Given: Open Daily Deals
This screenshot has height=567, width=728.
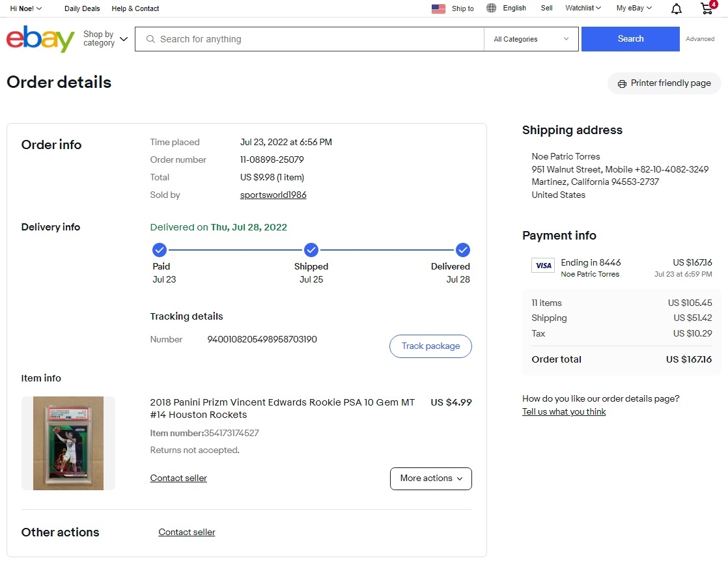Looking at the screenshot, I should click(82, 8).
